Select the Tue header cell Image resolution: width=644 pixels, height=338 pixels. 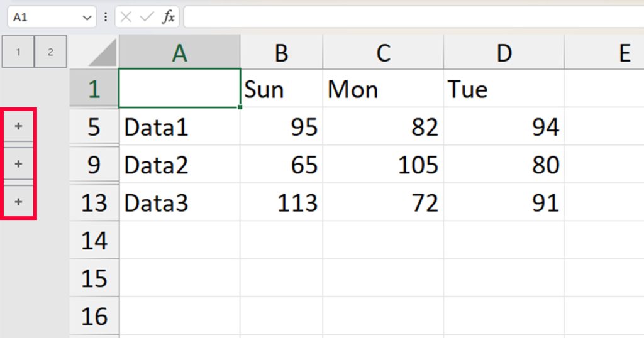coord(504,89)
